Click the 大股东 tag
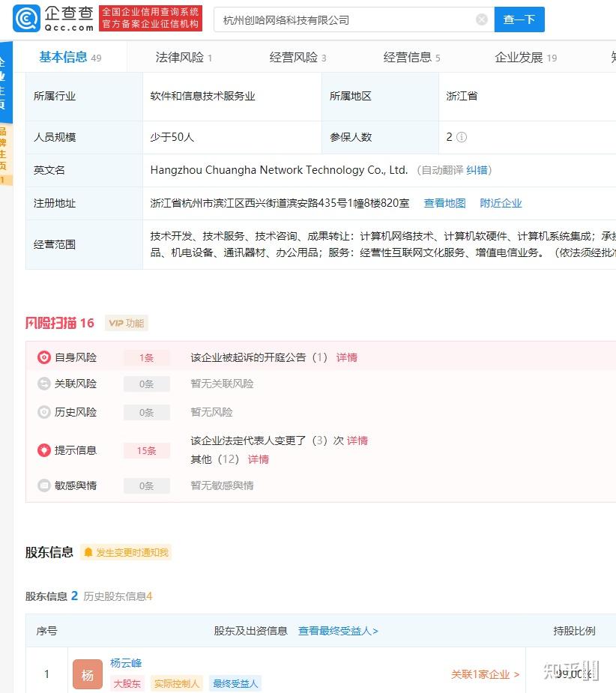The height and width of the screenshot is (693, 616). [127, 684]
